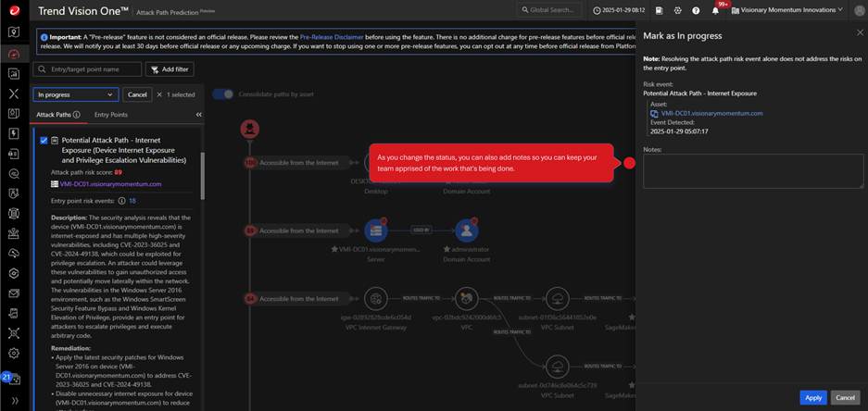Screen dimensions: 868x411
Task: Click the info icon beside Attack Paths
Action: (x=76, y=115)
